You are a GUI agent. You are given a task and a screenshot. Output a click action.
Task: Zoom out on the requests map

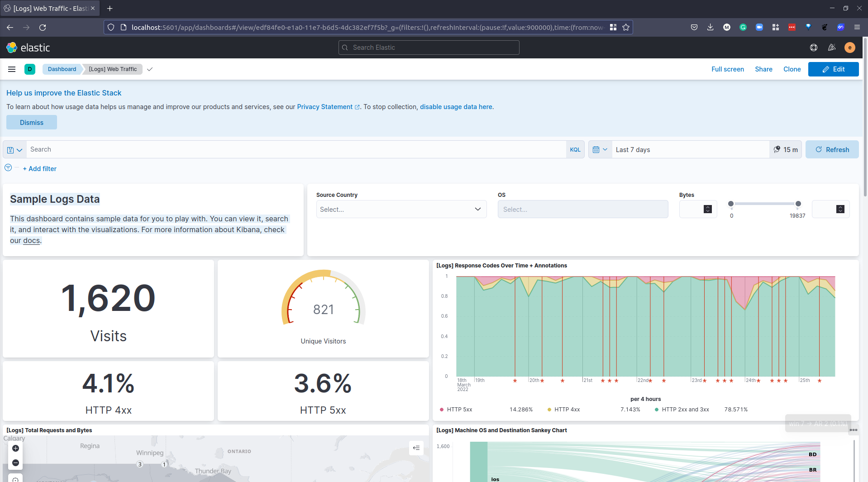tap(15, 463)
